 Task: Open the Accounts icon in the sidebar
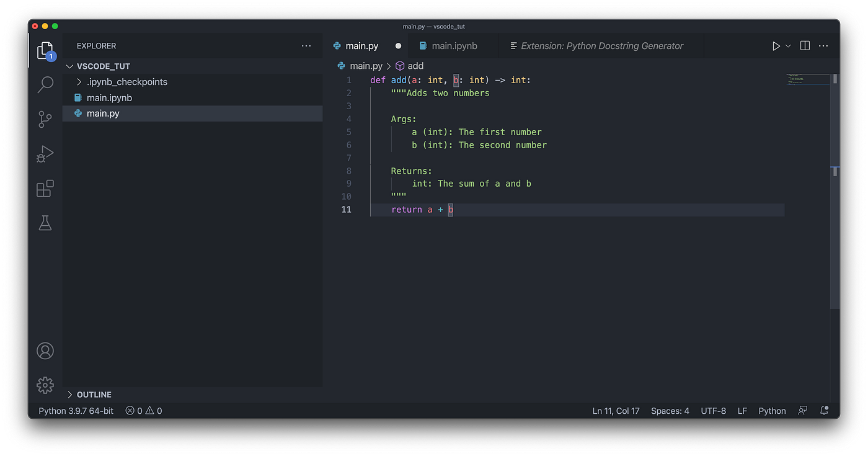pyautogui.click(x=45, y=351)
